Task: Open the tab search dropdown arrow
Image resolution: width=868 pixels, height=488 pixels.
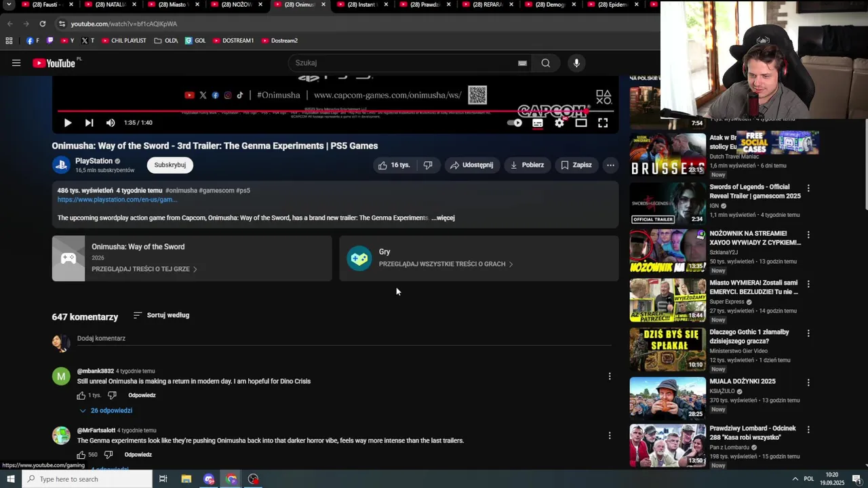Action: [x=9, y=5]
